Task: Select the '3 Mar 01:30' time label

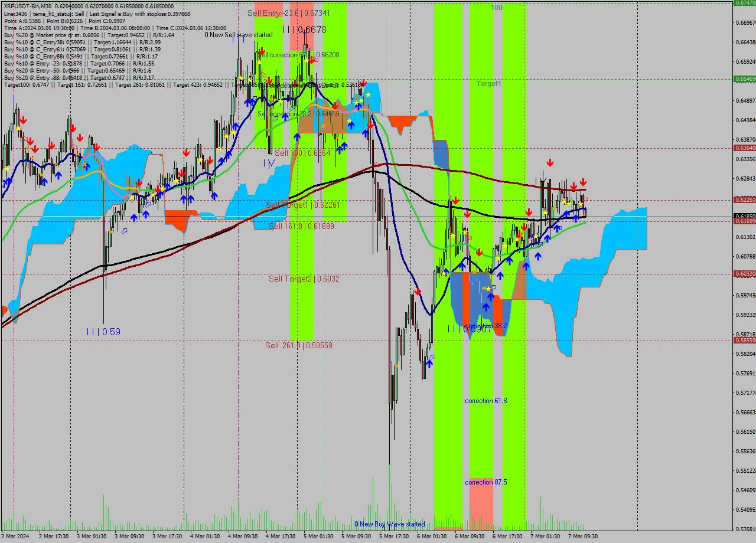Action: [90, 537]
